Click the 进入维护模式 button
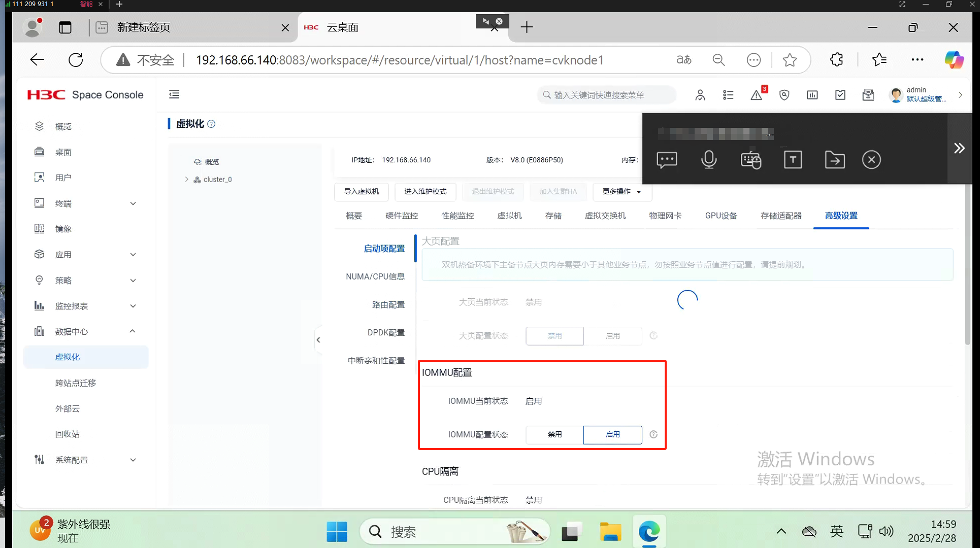The height and width of the screenshot is (548, 980). (425, 191)
